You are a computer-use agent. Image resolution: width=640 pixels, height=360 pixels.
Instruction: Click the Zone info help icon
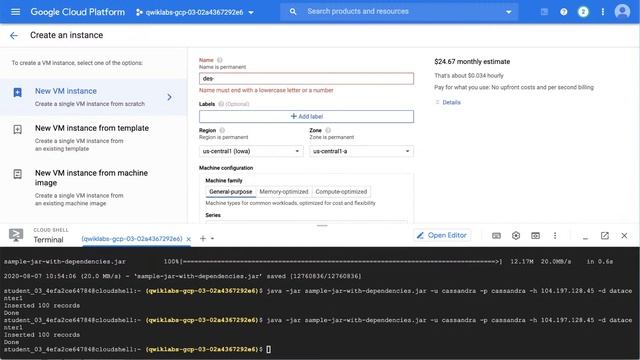click(x=328, y=130)
